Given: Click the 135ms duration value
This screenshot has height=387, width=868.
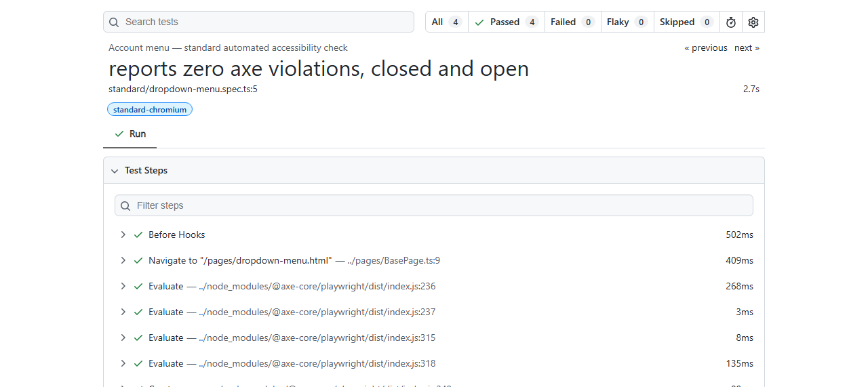Looking at the screenshot, I should [x=739, y=363].
